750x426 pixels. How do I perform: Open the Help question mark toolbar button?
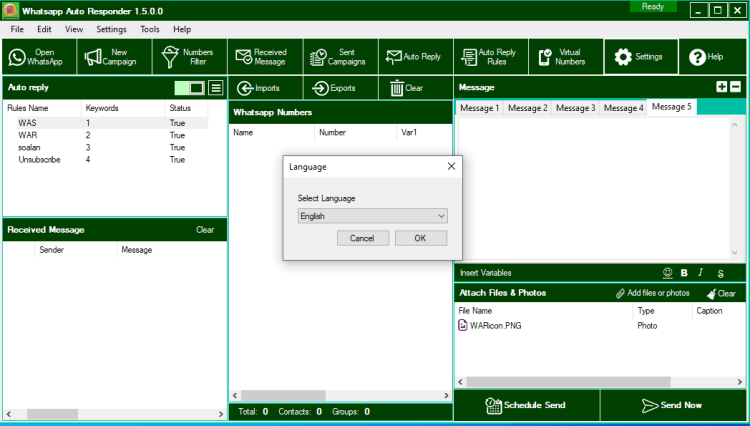click(714, 57)
